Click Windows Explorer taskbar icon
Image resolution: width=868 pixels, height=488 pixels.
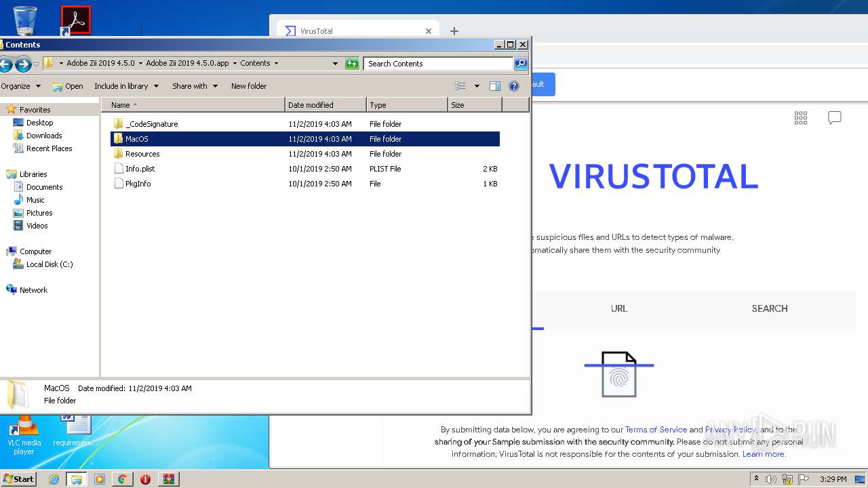point(77,479)
